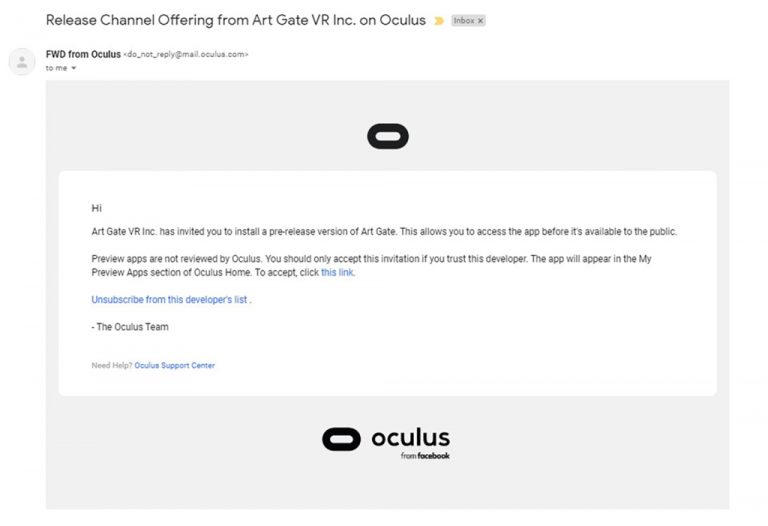Click the Oculus headset icon in footer
768x526 pixels.
[341, 439]
